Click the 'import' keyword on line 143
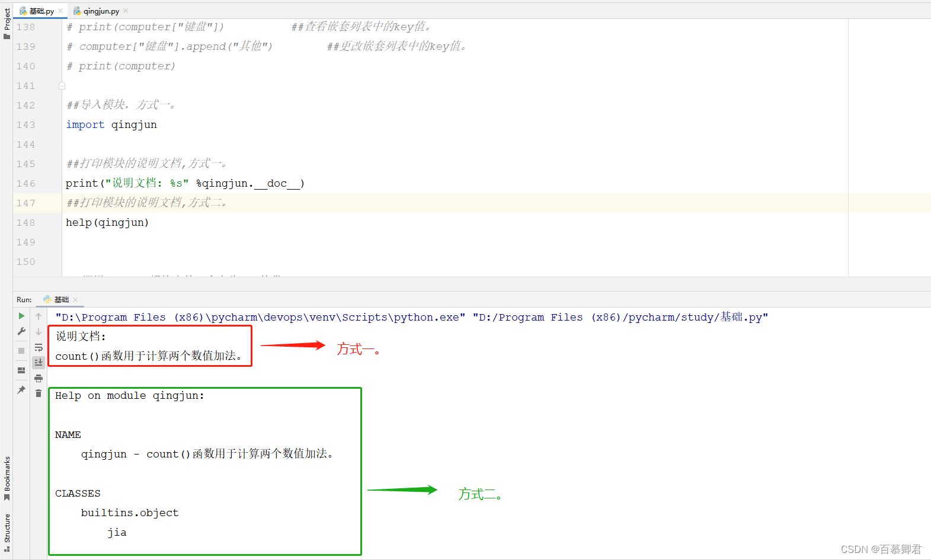Image resolution: width=931 pixels, height=560 pixels. tap(85, 124)
